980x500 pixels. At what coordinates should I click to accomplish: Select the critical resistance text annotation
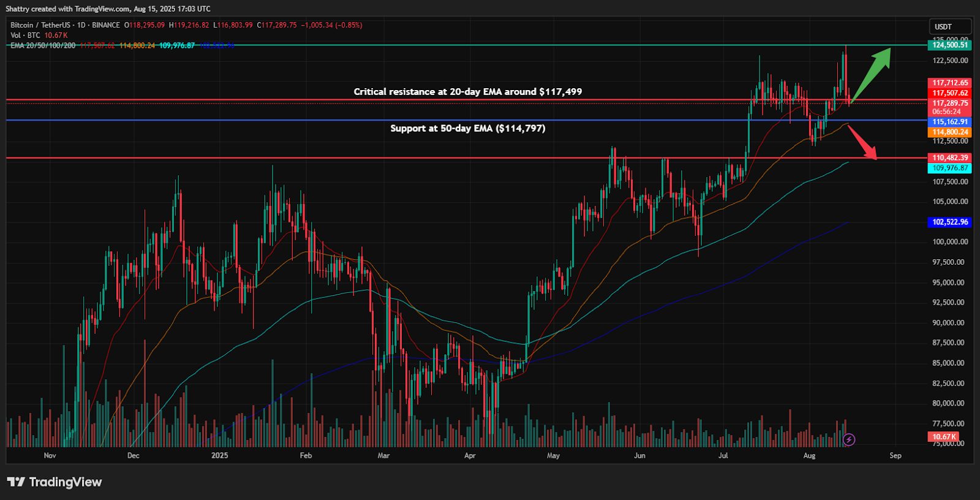467,92
